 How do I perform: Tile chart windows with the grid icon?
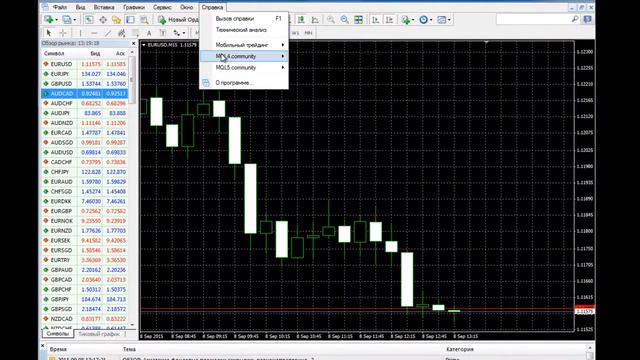[x=358, y=20]
